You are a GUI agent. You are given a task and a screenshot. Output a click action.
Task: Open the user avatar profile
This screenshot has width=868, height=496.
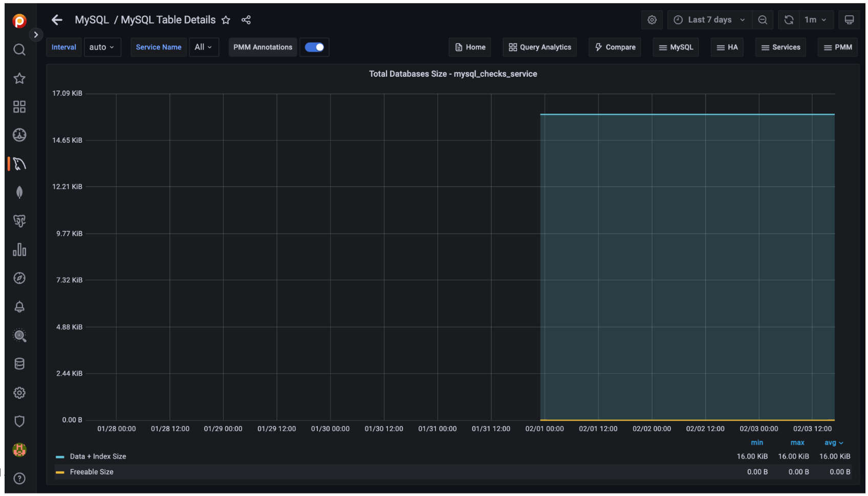pos(19,450)
